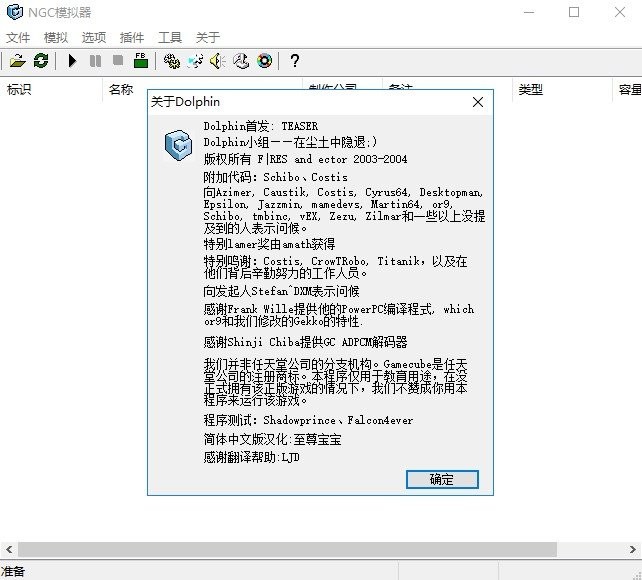Open the 文件 menu
The image size is (642, 580).
click(x=18, y=38)
